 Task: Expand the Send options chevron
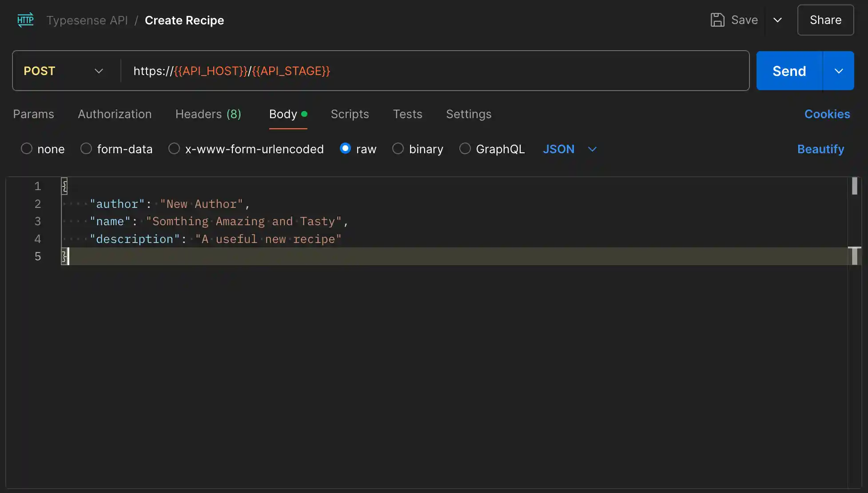tap(839, 71)
